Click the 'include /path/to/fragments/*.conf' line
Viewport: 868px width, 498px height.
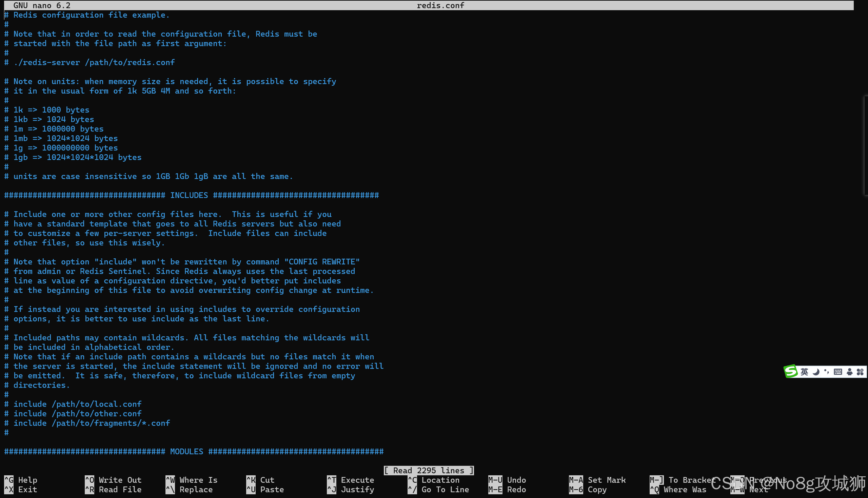coord(87,423)
